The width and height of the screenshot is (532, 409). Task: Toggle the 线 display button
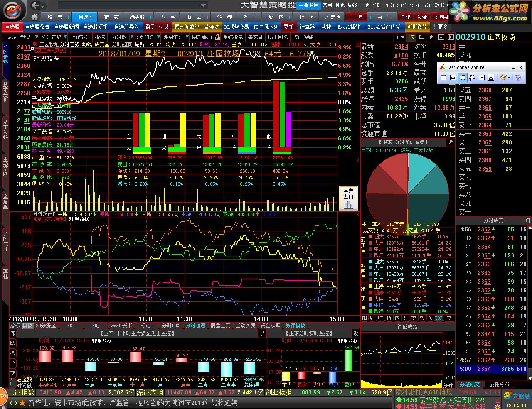(431, 37)
